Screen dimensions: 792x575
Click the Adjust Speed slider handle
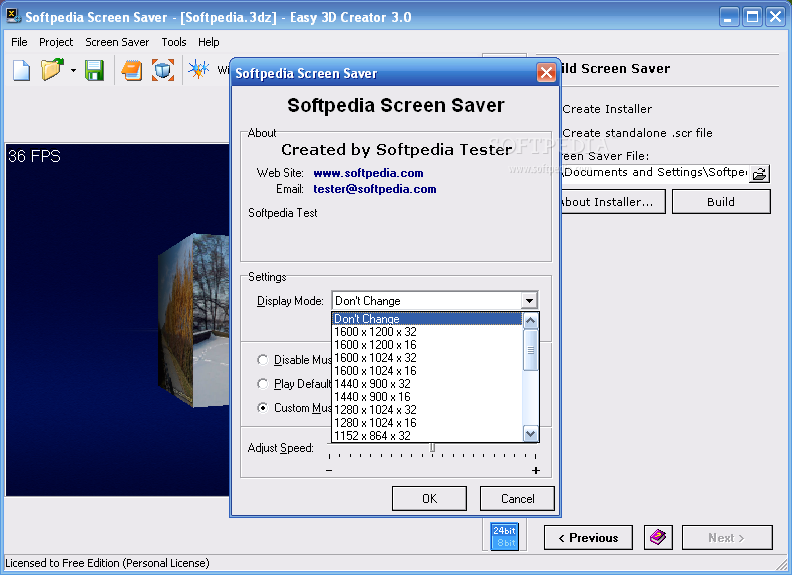[432, 448]
